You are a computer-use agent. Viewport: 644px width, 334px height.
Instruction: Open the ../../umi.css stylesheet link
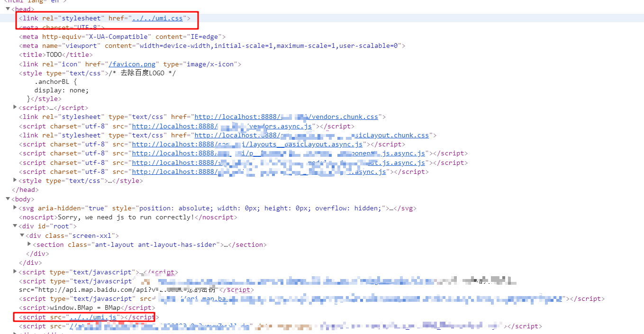click(157, 18)
